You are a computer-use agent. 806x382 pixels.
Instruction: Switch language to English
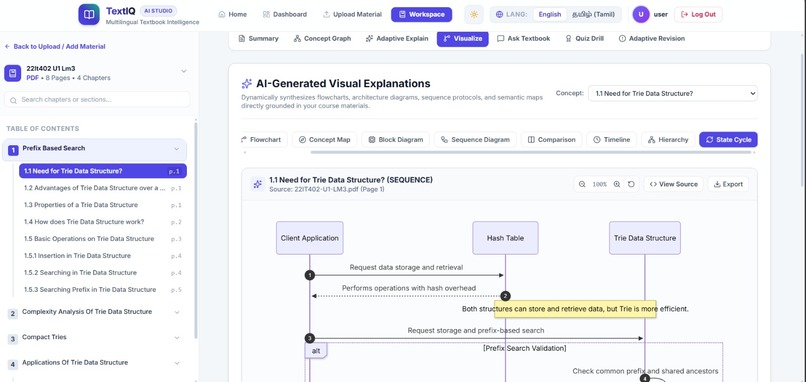pyautogui.click(x=549, y=14)
